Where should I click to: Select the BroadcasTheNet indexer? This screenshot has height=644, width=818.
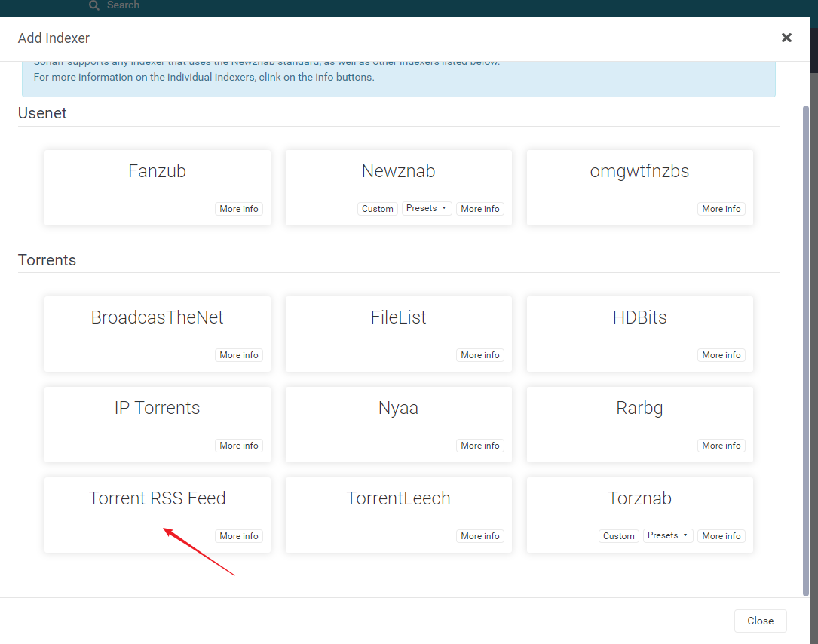[x=157, y=318]
